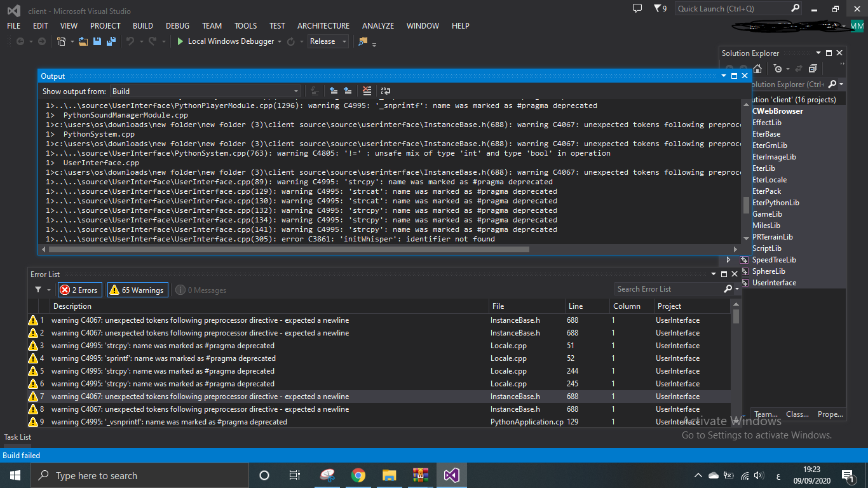The height and width of the screenshot is (488, 868).
Task: Click the Open File toolbar icon
Action: pos(84,41)
